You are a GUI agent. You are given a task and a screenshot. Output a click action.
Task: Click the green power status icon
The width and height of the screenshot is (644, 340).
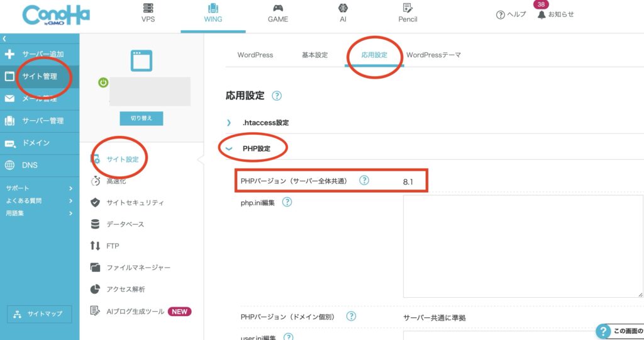point(103,82)
